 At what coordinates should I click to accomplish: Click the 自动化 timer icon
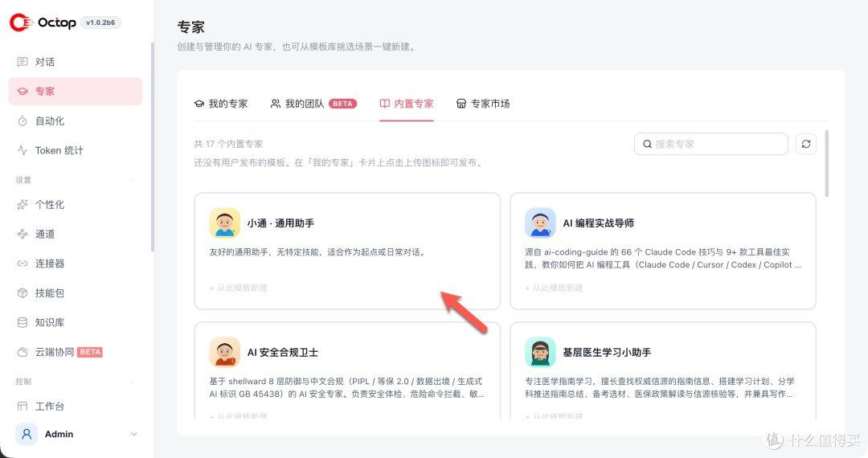[x=23, y=121]
